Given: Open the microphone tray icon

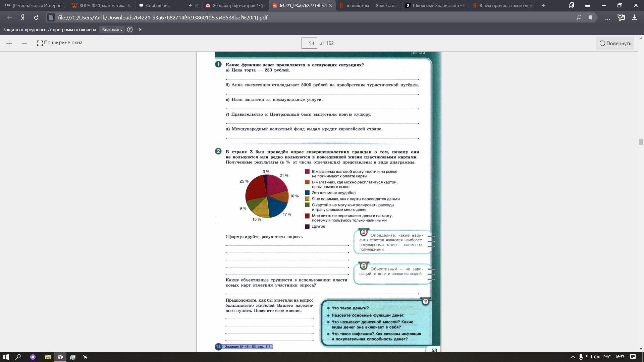Looking at the screenshot, I should point(581,357).
